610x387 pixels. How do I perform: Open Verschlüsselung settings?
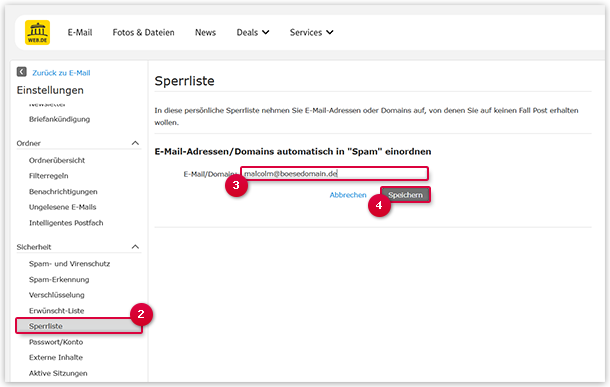56,295
